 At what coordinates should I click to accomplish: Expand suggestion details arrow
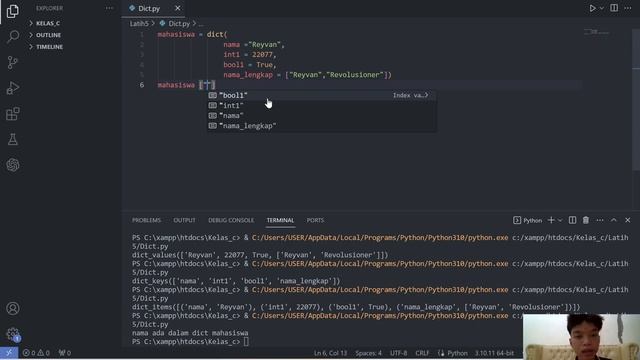click(x=426, y=95)
